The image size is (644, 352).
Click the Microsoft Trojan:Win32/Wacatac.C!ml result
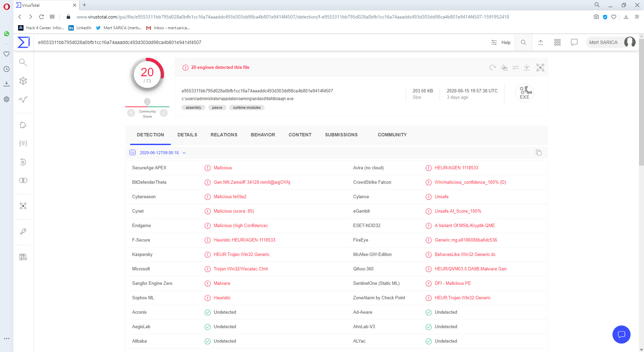point(240,269)
